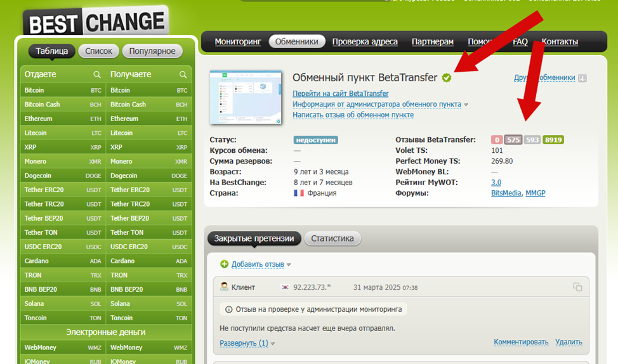Click the search icon in the Получаете column
This screenshot has width=618, height=364.
point(183,74)
